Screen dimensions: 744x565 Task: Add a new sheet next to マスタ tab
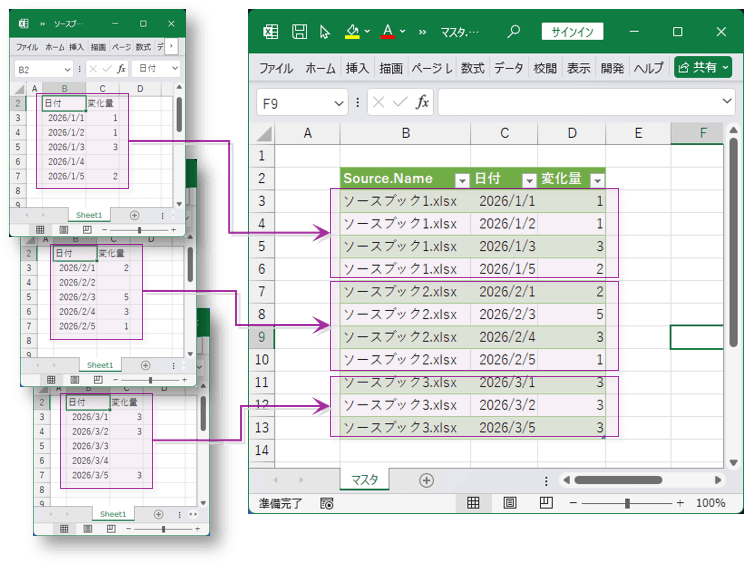click(426, 480)
